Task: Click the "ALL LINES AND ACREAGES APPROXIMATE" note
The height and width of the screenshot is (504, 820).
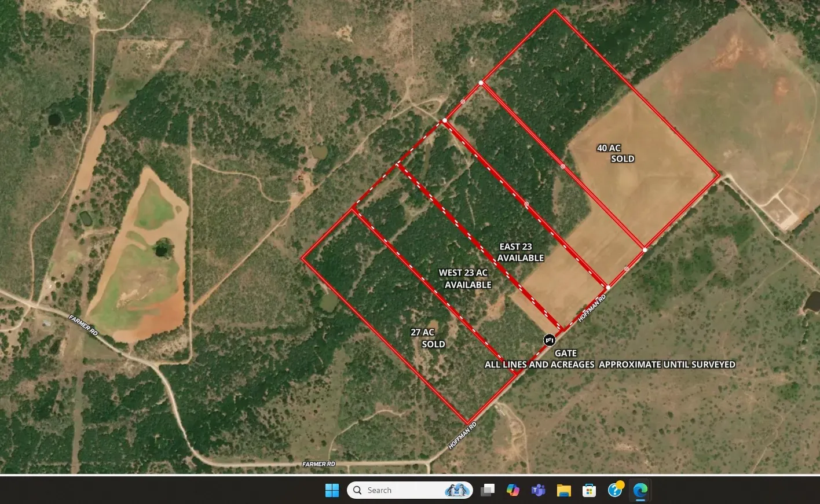Action: pyautogui.click(x=610, y=365)
